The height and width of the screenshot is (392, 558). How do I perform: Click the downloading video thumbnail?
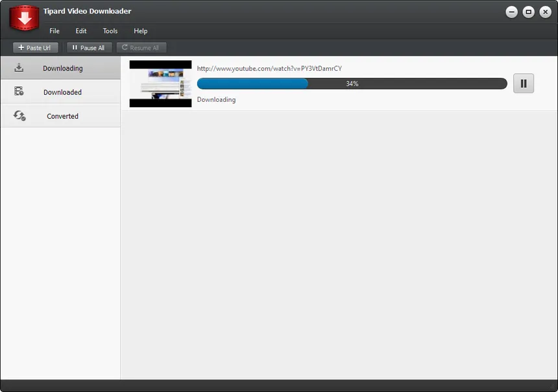(x=160, y=84)
